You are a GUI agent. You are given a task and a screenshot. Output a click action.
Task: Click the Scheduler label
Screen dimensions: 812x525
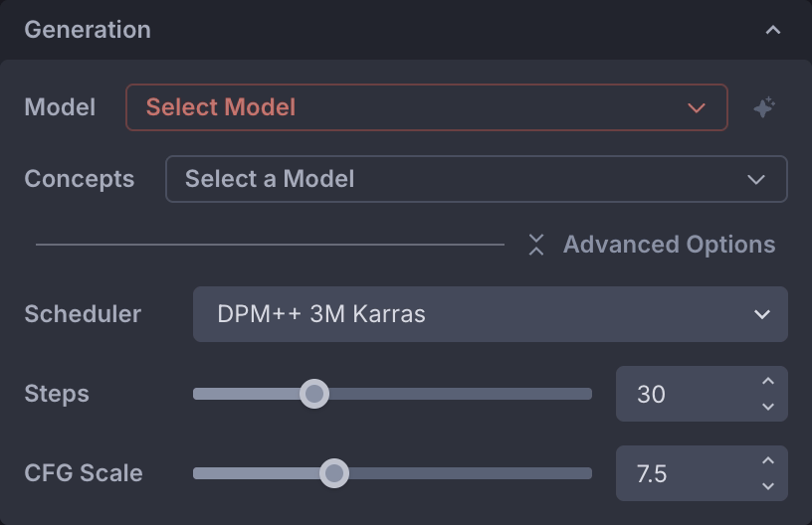[83, 314]
